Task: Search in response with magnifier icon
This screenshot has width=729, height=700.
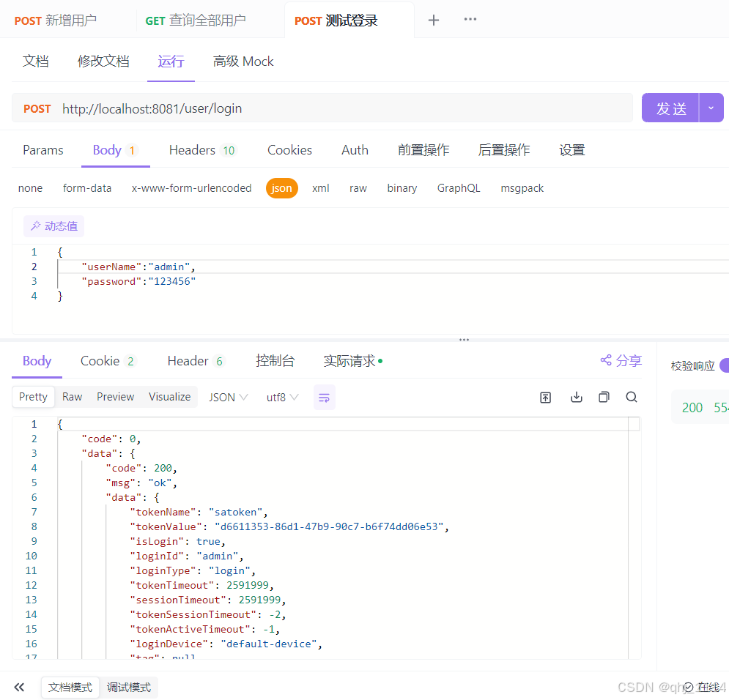Action: (632, 397)
